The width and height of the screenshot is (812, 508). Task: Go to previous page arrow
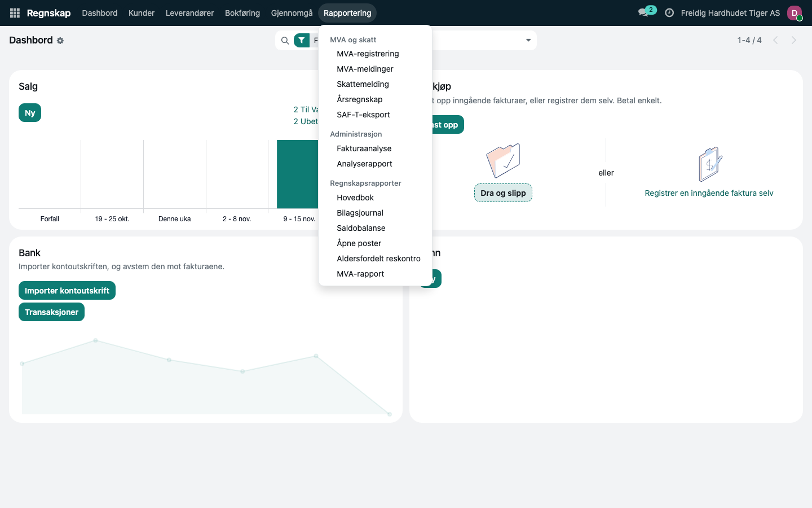[775, 40]
